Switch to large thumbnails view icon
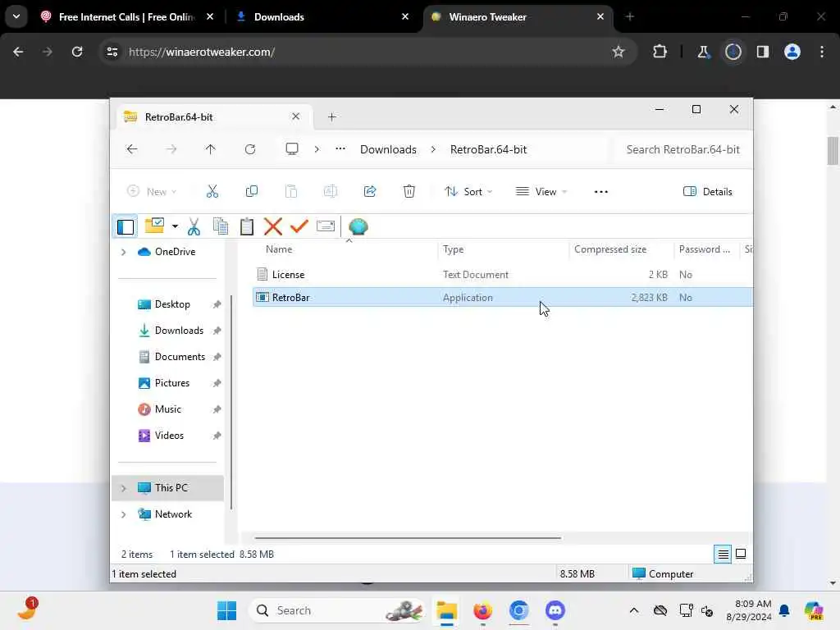The height and width of the screenshot is (630, 840). [x=741, y=554]
